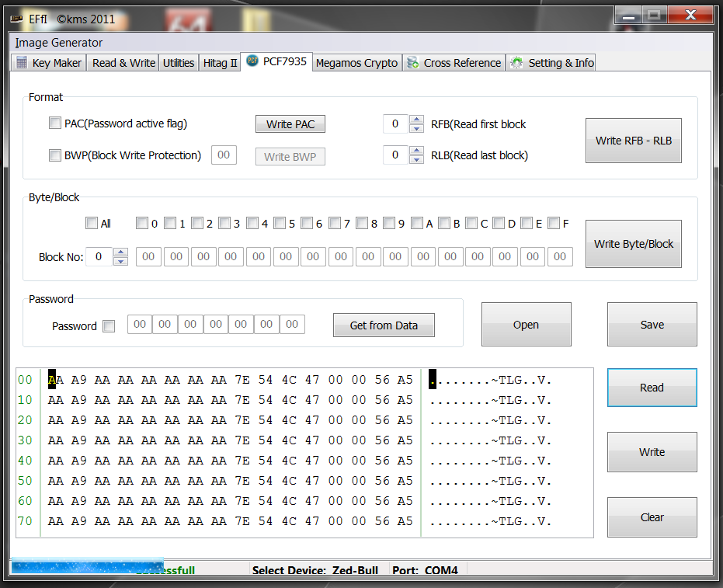Screen dimensions: 723x588
Task: Click the last password byte field
Action: (x=292, y=324)
